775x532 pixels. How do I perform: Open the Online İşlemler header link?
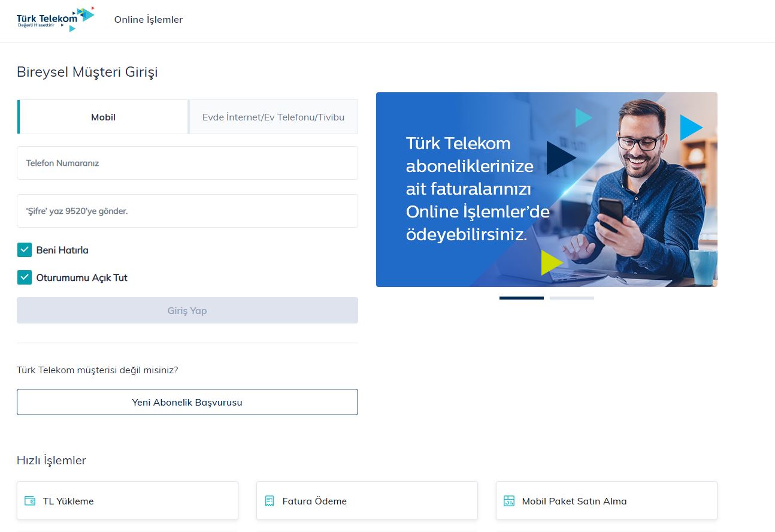(x=149, y=20)
